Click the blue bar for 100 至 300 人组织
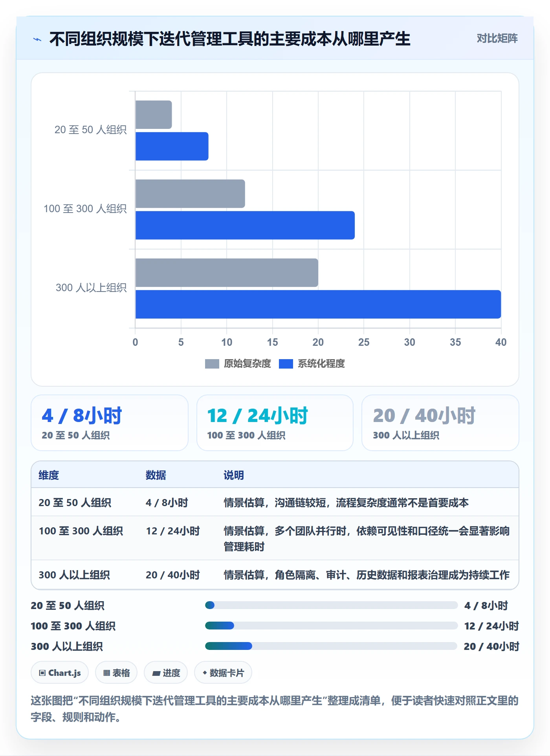The height and width of the screenshot is (756, 550). click(245, 225)
